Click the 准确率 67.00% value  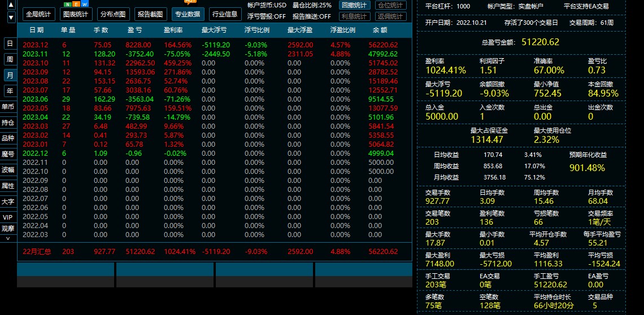549,70
